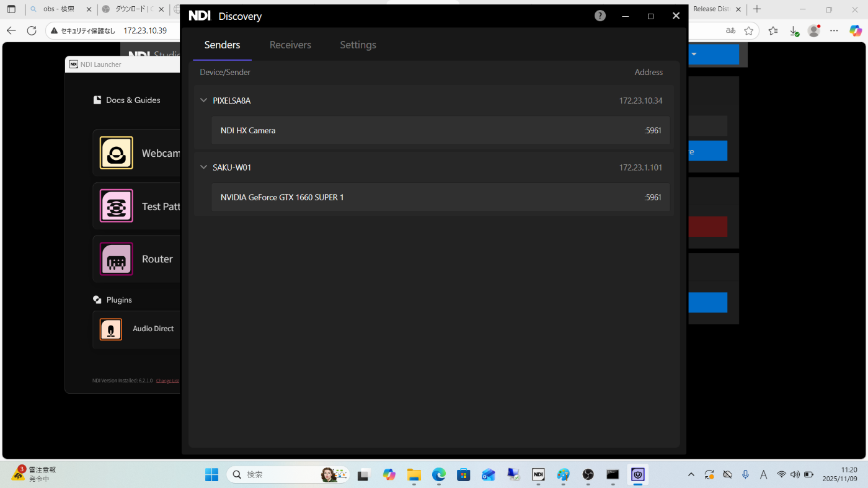Open the Settings tab in NDI Discovery
Viewport: 868px width, 488px height.
[358, 45]
